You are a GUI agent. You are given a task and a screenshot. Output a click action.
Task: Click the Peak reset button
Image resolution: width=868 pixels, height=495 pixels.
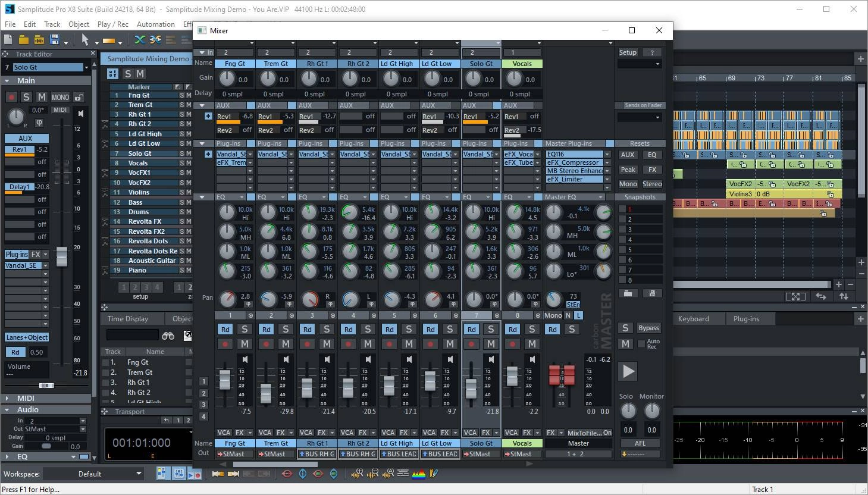[x=628, y=170]
